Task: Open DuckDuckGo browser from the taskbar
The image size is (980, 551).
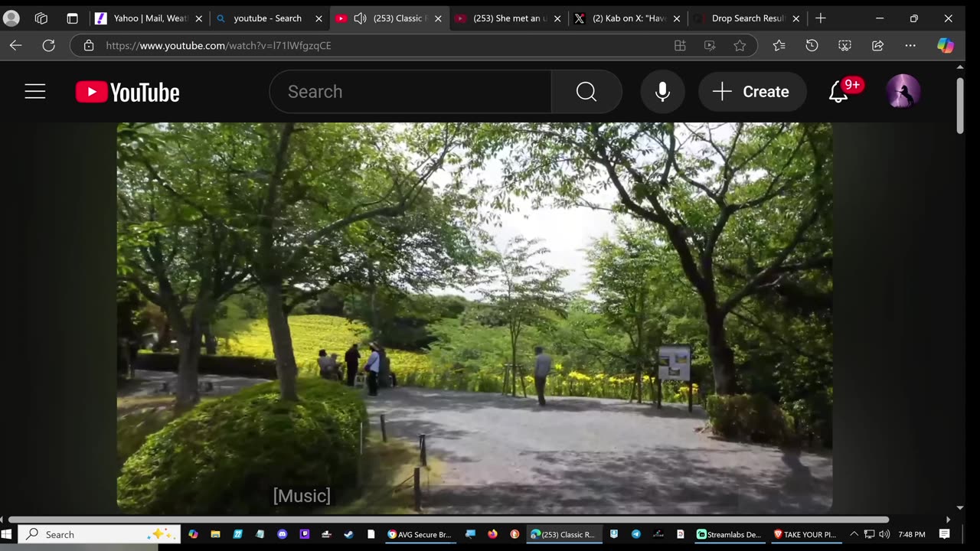Action: coord(514,534)
